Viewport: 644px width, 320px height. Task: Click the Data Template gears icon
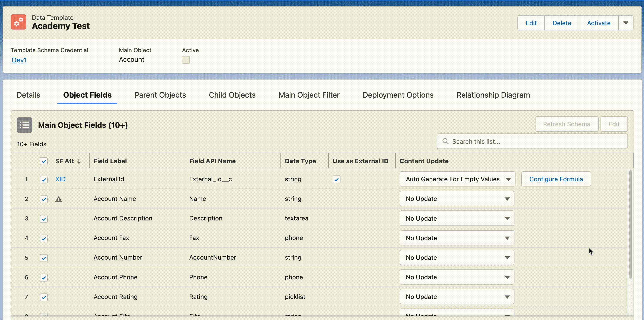(18, 22)
